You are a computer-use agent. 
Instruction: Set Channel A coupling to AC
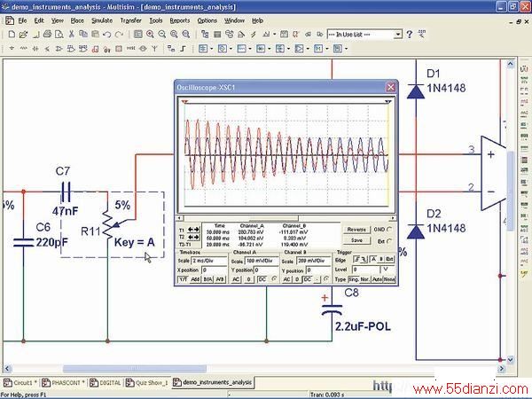tap(236, 279)
